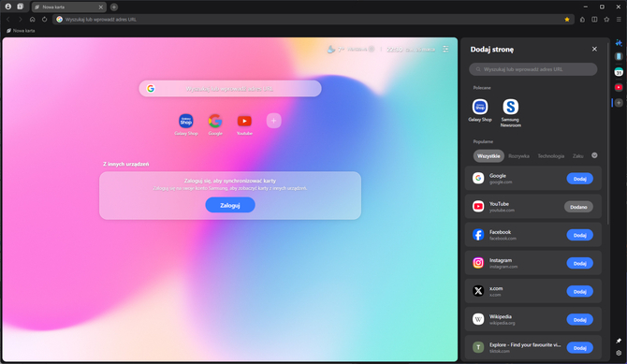Add Instagram with Dodaj button
This screenshot has height=364, width=627.
point(580,263)
